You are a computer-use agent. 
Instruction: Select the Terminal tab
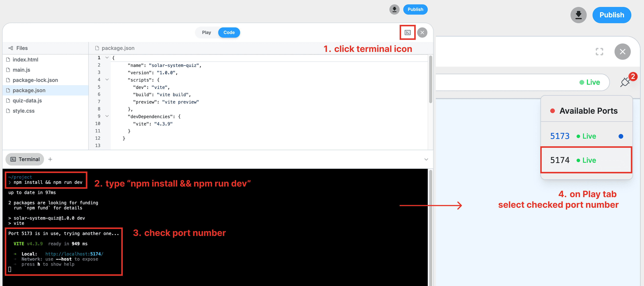tap(25, 159)
